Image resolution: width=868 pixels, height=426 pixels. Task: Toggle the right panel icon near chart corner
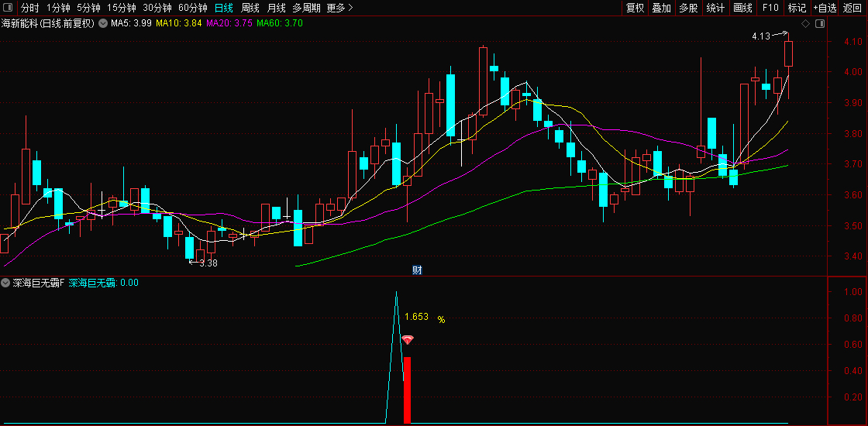[x=820, y=24]
